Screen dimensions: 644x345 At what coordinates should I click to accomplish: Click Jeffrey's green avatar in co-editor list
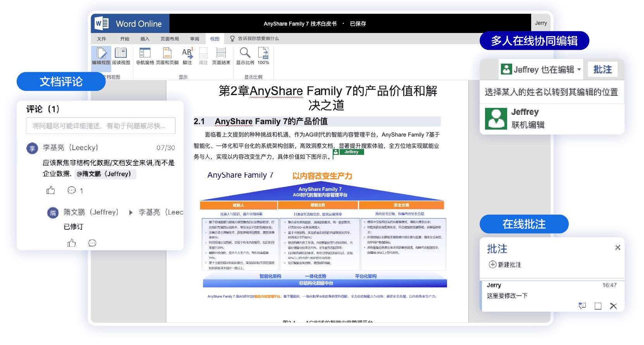click(x=496, y=118)
